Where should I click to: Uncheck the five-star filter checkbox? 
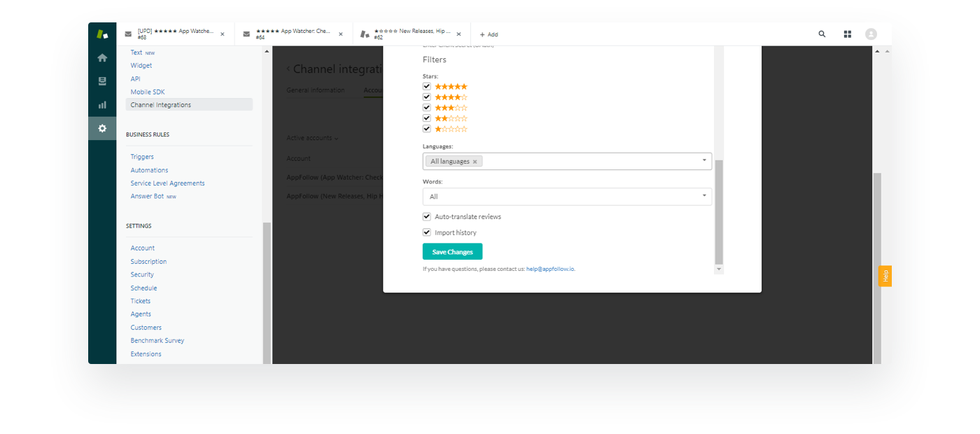click(x=427, y=87)
